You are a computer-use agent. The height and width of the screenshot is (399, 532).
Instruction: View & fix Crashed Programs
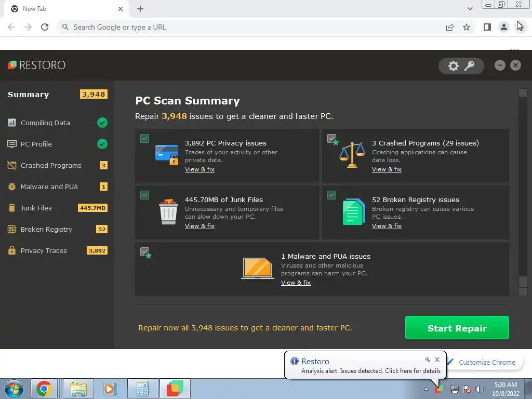[387, 169]
